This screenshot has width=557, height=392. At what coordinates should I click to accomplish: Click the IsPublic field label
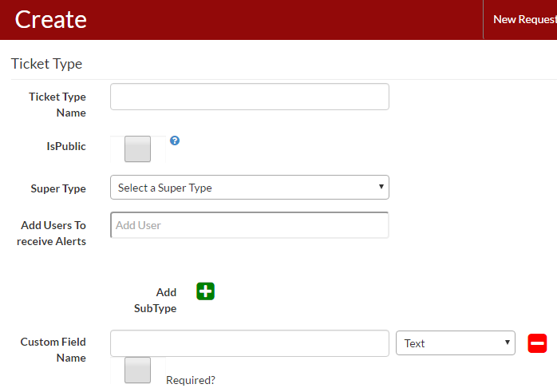[x=66, y=146]
